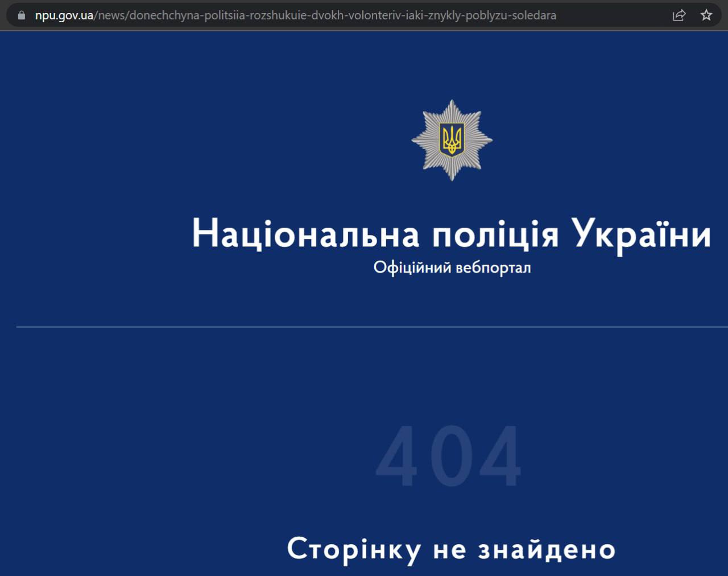Click the 'Сторінку не знайдено' error message
Screen dimensions: 728x576
tap(452, 548)
